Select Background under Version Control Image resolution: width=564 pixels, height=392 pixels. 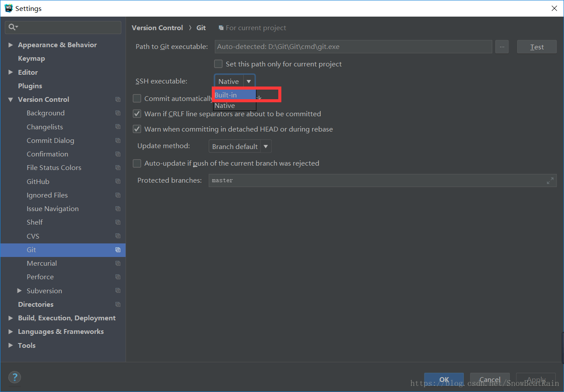46,113
